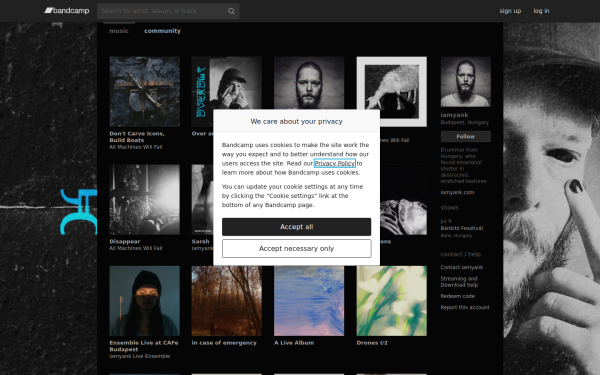Open in case of emergency album cover

point(227,301)
